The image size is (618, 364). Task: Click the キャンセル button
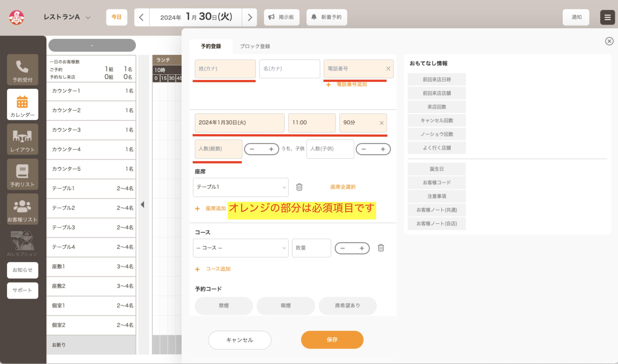point(239,340)
